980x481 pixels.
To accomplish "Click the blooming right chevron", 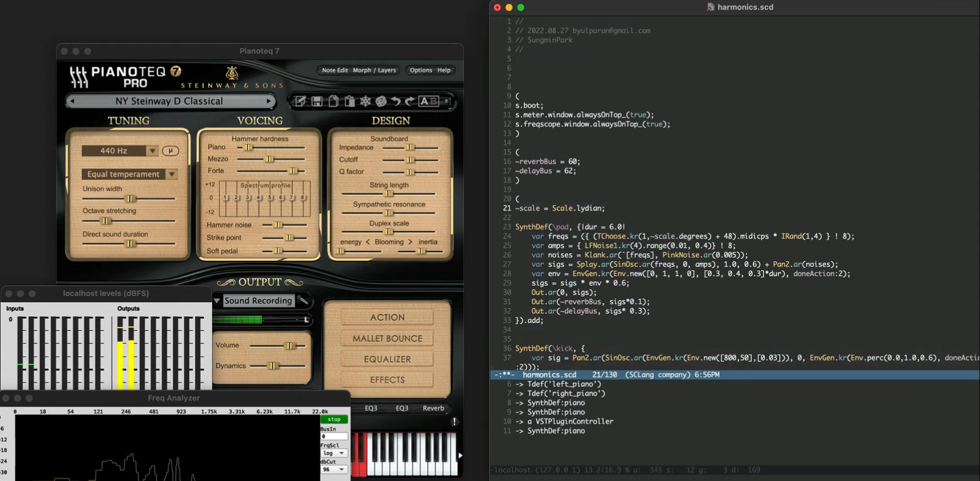I will point(410,242).
